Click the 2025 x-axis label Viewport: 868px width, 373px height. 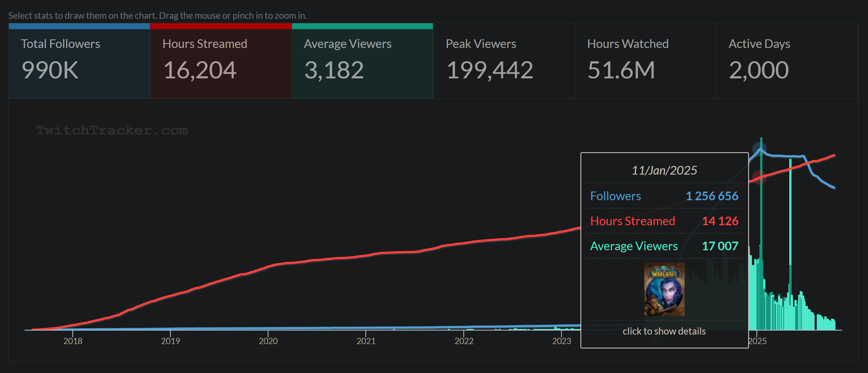(758, 341)
